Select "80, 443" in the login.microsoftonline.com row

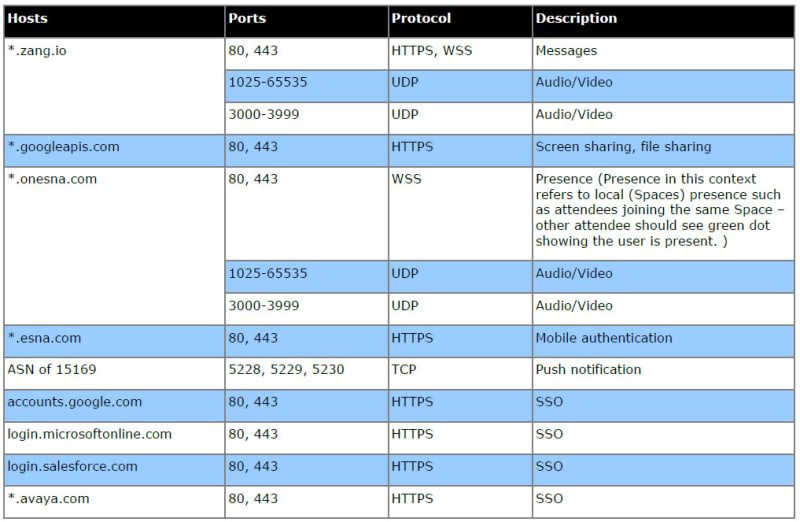(307, 438)
